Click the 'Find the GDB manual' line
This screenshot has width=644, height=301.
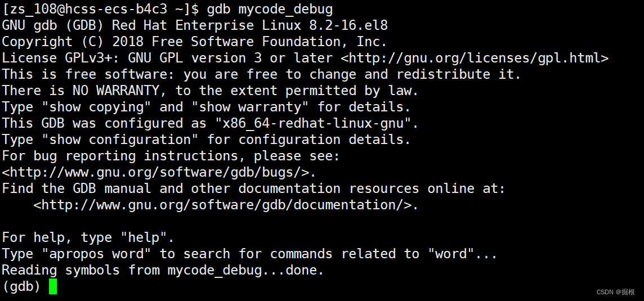point(254,189)
